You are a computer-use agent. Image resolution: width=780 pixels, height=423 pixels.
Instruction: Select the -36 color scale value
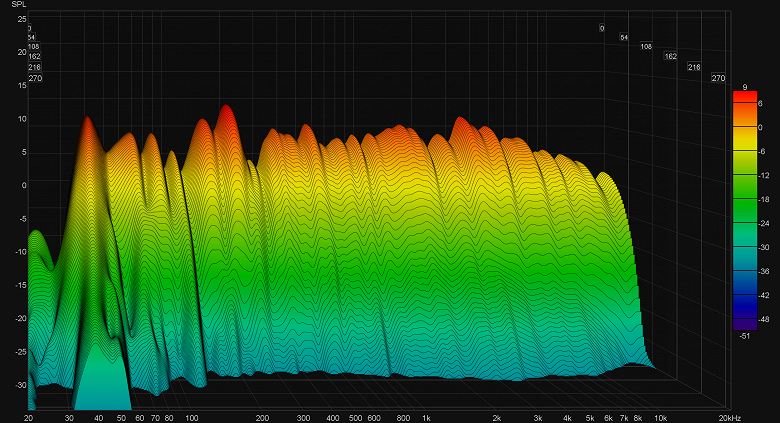pos(764,271)
